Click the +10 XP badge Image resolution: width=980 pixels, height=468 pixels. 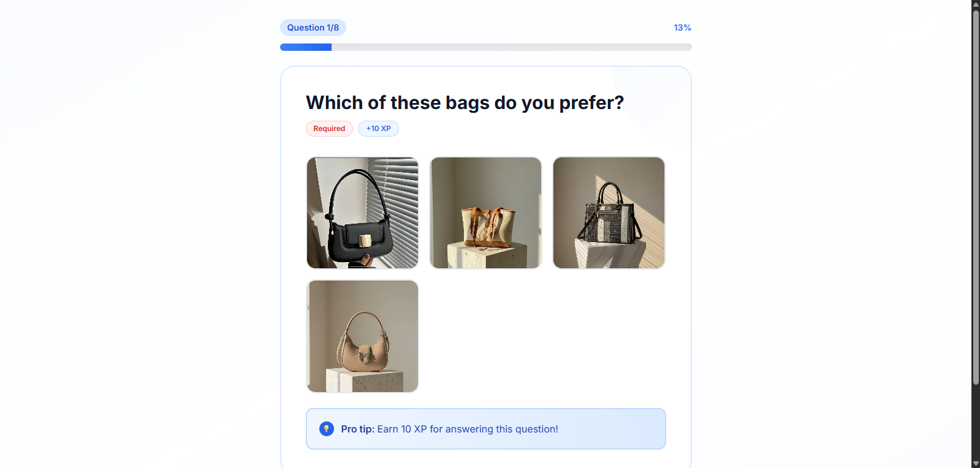point(378,129)
